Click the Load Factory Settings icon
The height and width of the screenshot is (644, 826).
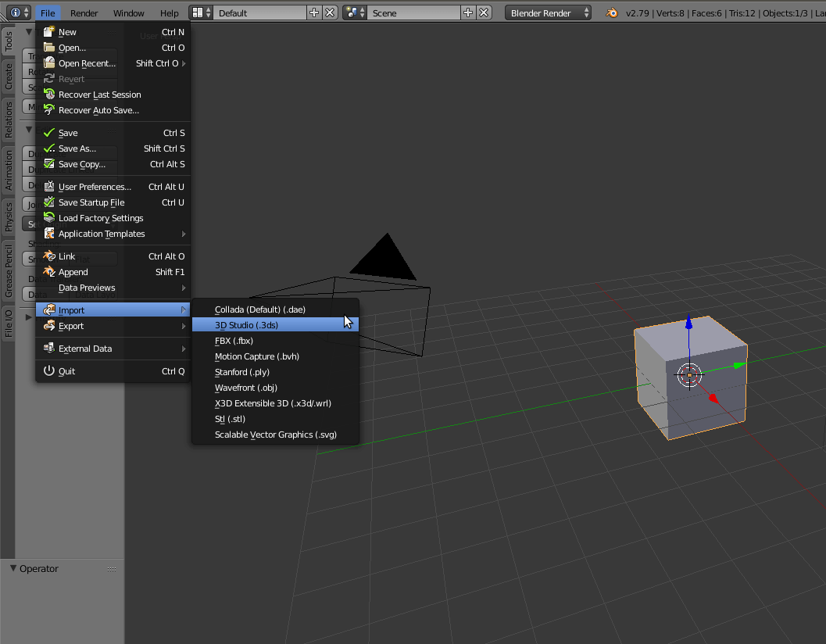tap(49, 217)
